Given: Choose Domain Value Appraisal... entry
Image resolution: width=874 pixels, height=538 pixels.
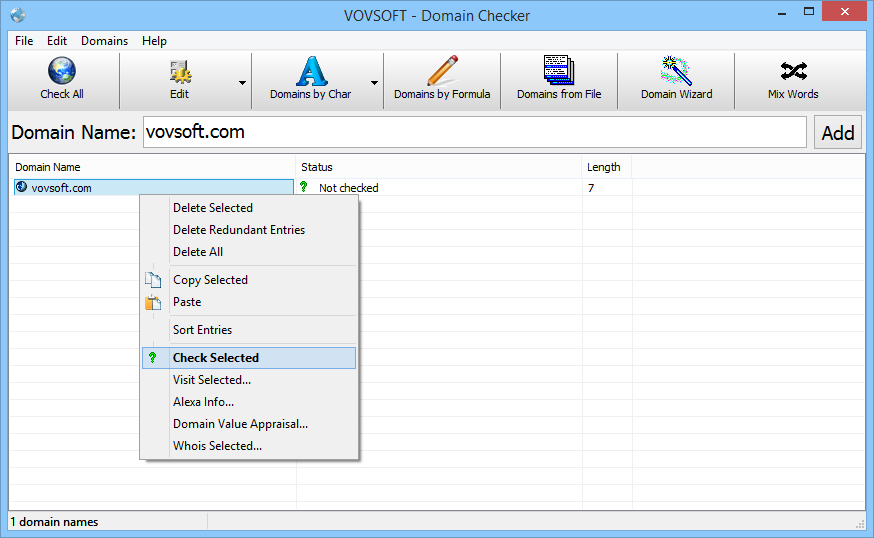Looking at the screenshot, I should click(249, 424).
